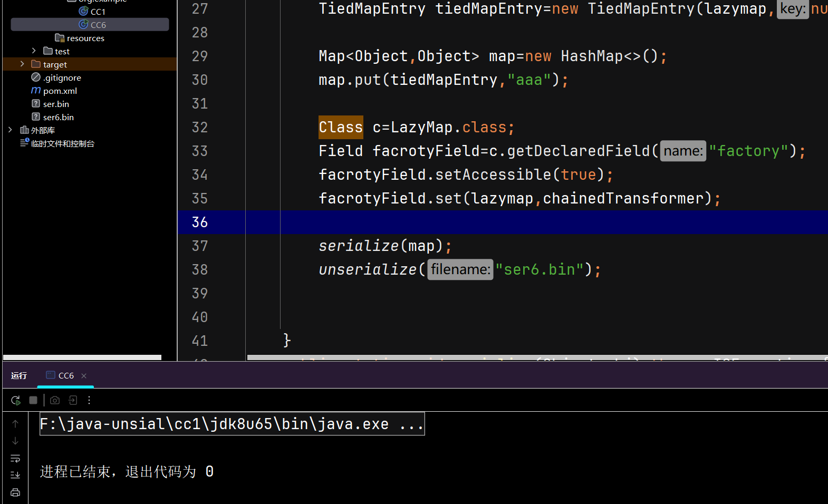Screen dimensions: 828x504
Task: Click the project panel horizontal scrollbar
Action: click(x=82, y=357)
